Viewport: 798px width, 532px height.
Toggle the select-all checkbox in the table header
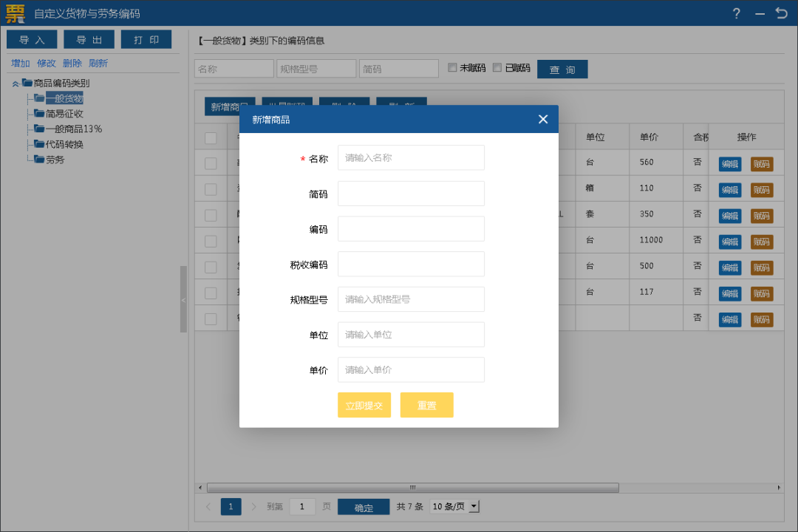click(211, 137)
